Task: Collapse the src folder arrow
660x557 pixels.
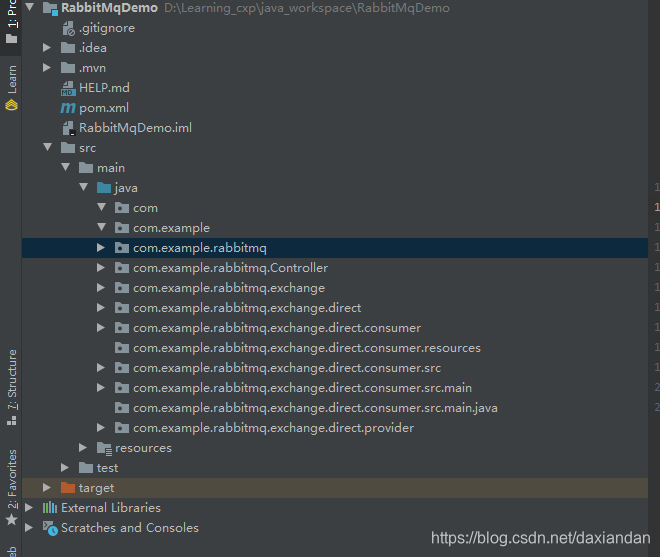Action: point(48,147)
